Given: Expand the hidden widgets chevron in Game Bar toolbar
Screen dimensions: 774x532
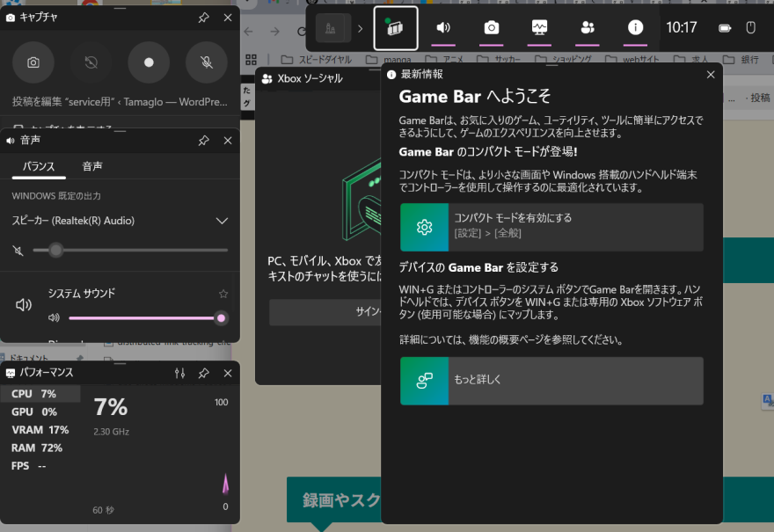Looking at the screenshot, I should coord(359,27).
